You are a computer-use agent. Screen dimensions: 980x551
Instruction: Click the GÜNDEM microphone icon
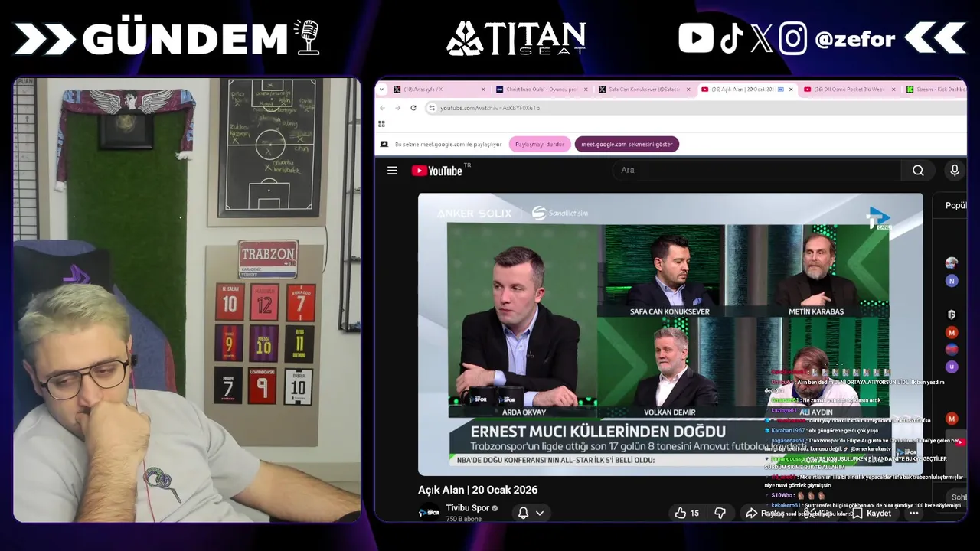point(307,37)
